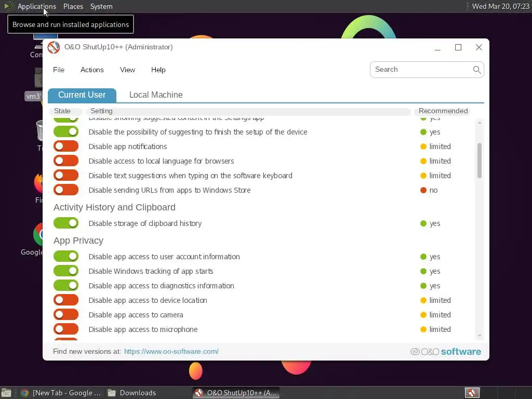Open the Applications menu in top panel
The width and height of the screenshot is (532, 399).
pos(37,6)
